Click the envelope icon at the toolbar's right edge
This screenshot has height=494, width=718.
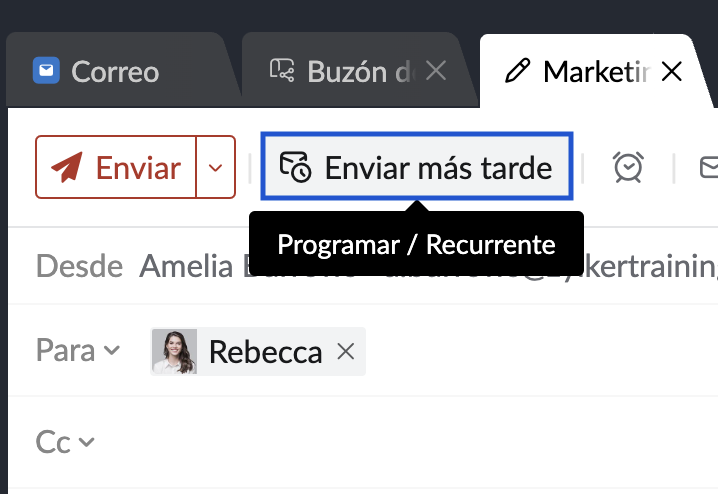[708, 167]
